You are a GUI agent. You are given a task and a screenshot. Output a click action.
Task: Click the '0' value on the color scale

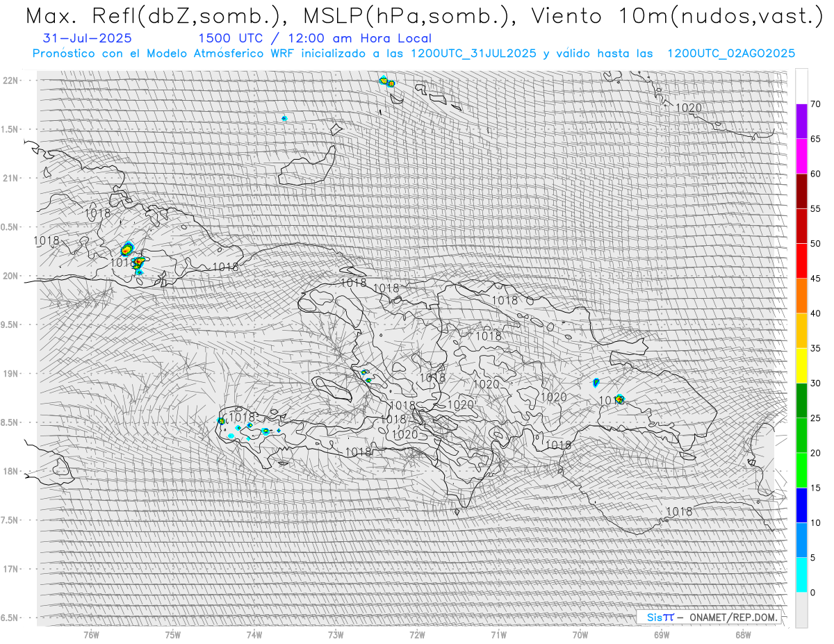tap(812, 593)
